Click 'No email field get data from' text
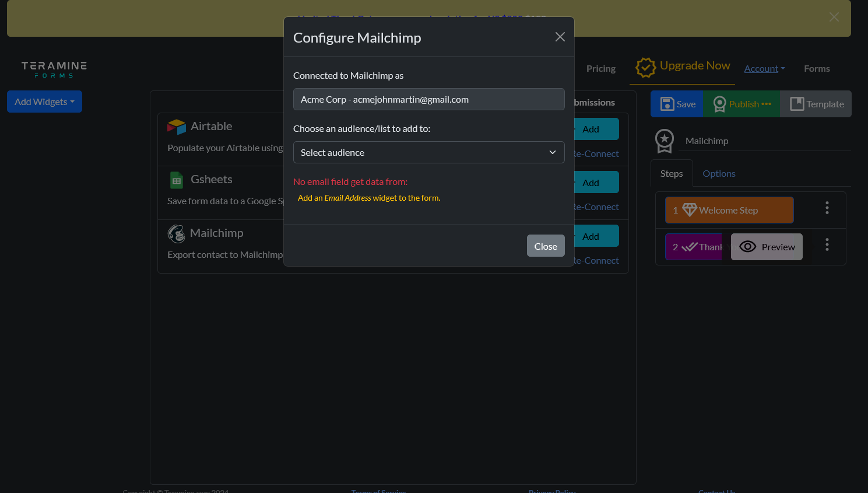 pyautogui.click(x=350, y=181)
